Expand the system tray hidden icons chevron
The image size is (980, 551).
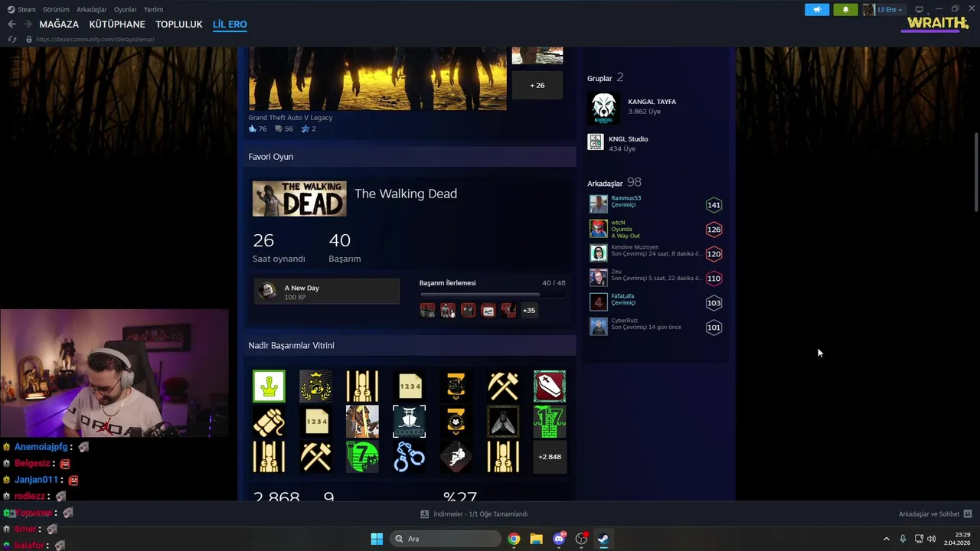(x=887, y=539)
